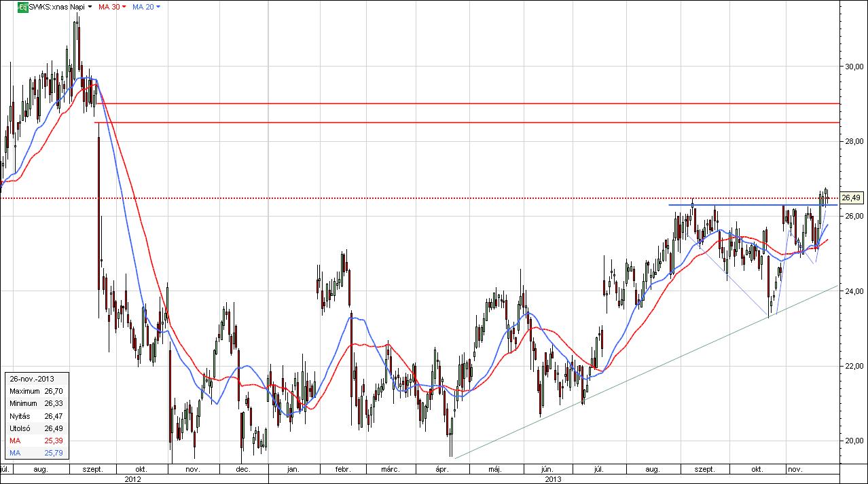Viewport: 868px width, 484px height.
Task: Click the okt. 2013 month label
Action: [757, 469]
